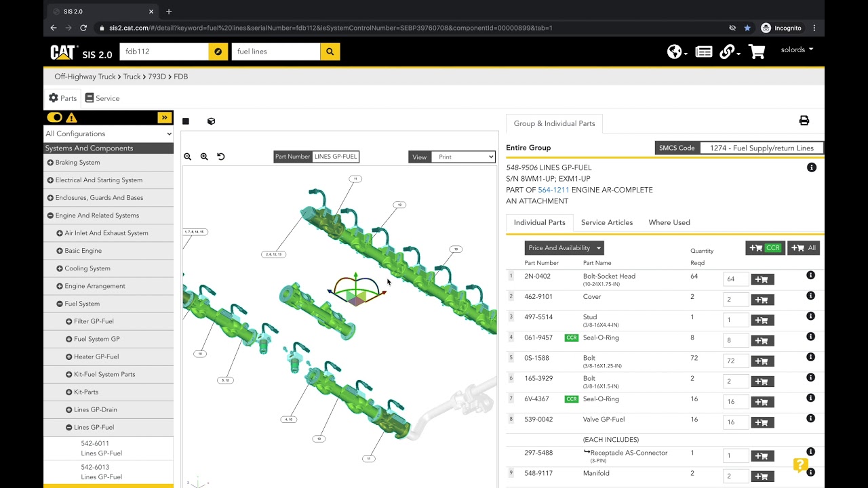
Task: Select the Group & Individual Parts tab
Action: pyautogui.click(x=554, y=124)
